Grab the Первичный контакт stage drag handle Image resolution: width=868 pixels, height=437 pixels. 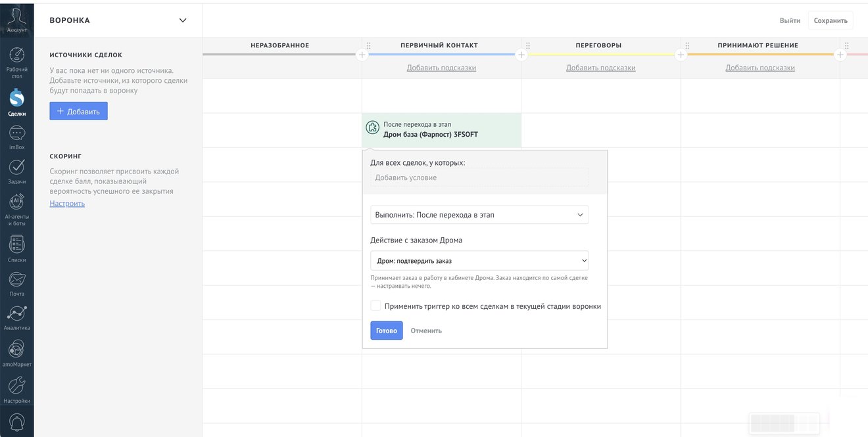pos(368,45)
